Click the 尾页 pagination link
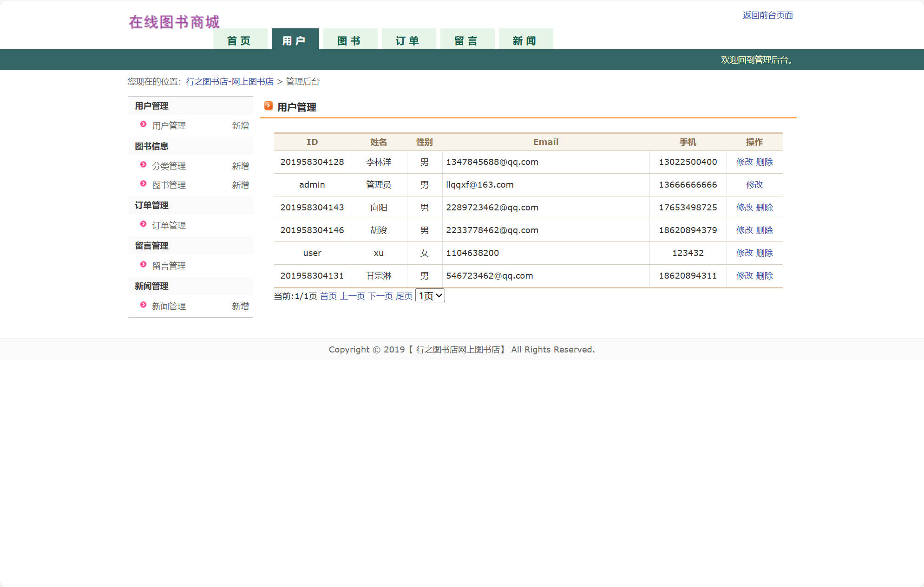This screenshot has height=587, width=924. tap(404, 296)
